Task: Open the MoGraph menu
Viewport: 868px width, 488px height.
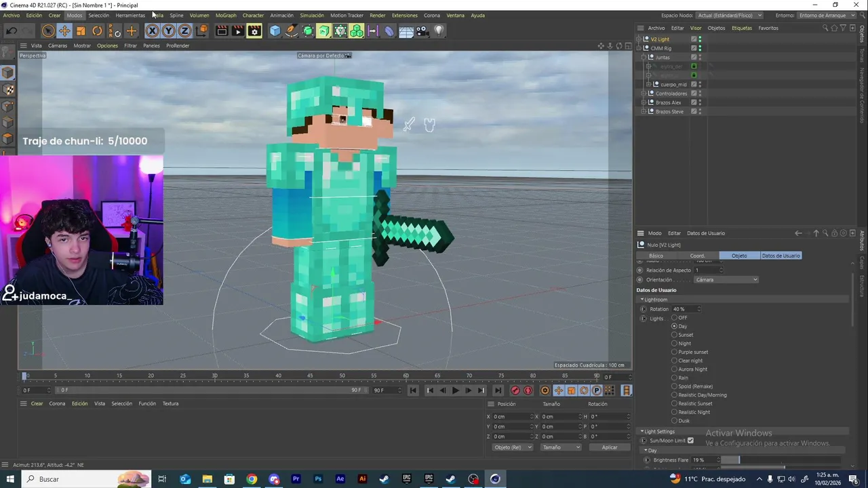Action: (x=226, y=15)
